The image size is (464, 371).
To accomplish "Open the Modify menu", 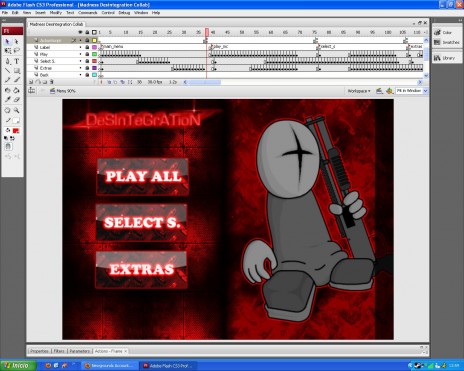I will click(x=56, y=13).
